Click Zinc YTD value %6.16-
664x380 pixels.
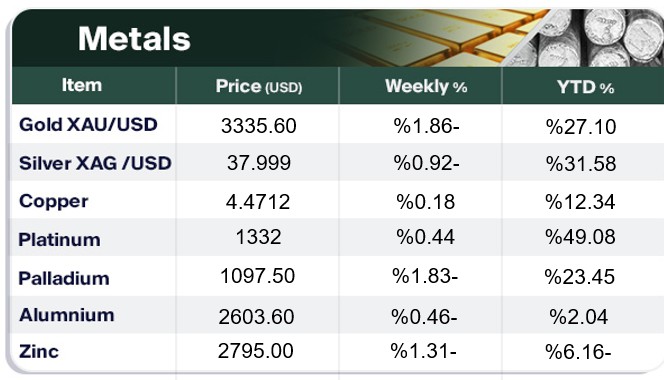pos(578,352)
